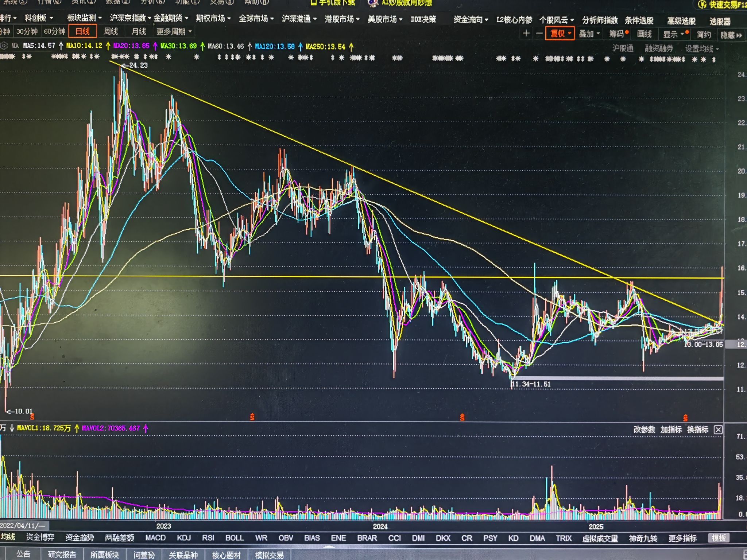Viewport: 747px width, 560px height.
Task: Open MA settings gear icon
Action: 4,46
